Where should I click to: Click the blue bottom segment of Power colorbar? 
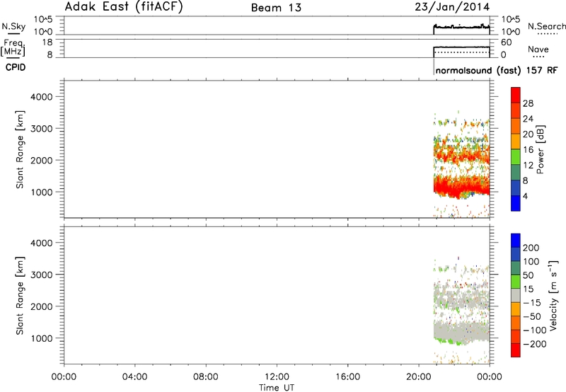point(516,203)
